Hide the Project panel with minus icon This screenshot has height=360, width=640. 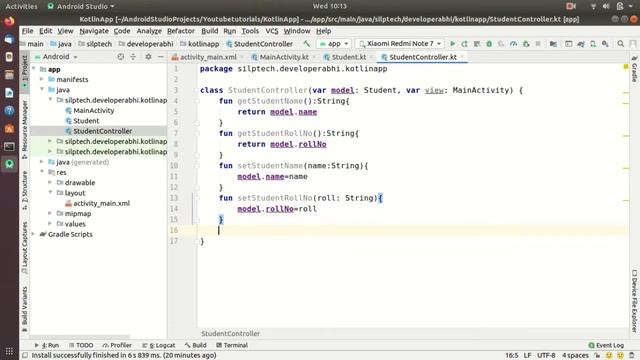click(161, 57)
